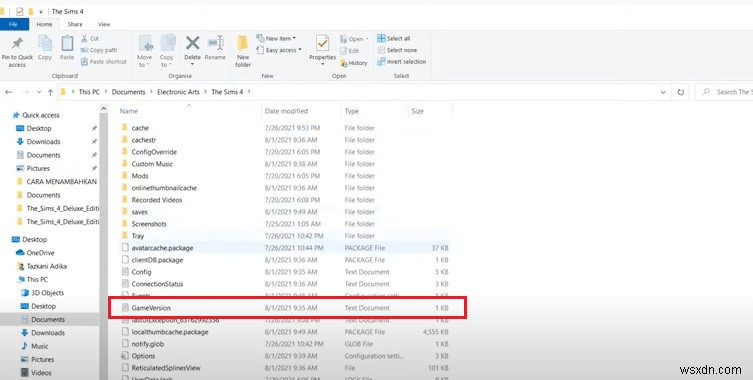The height and width of the screenshot is (380, 753).
Task: Go back to previous folder
Action: pos(9,92)
